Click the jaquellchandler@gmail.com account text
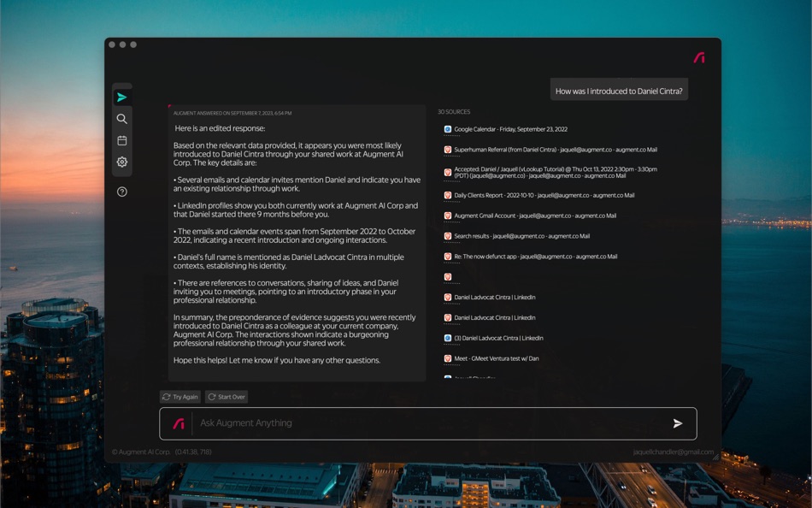 674,452
